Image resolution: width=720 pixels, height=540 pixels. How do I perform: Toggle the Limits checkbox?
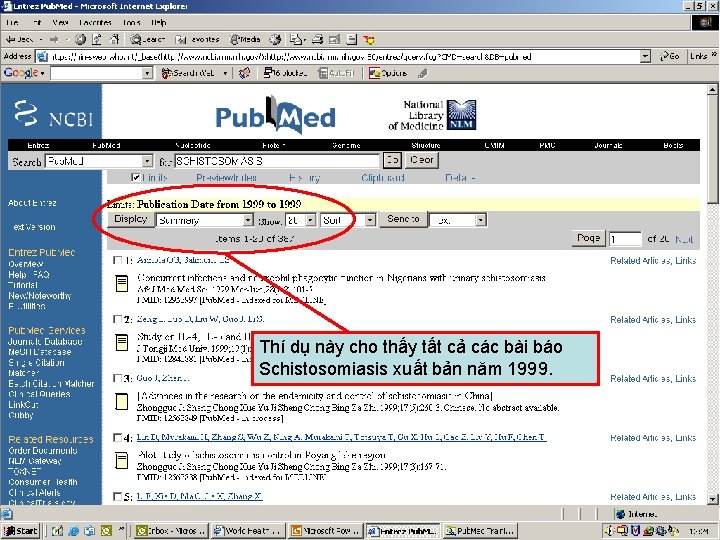click(135, 177)
